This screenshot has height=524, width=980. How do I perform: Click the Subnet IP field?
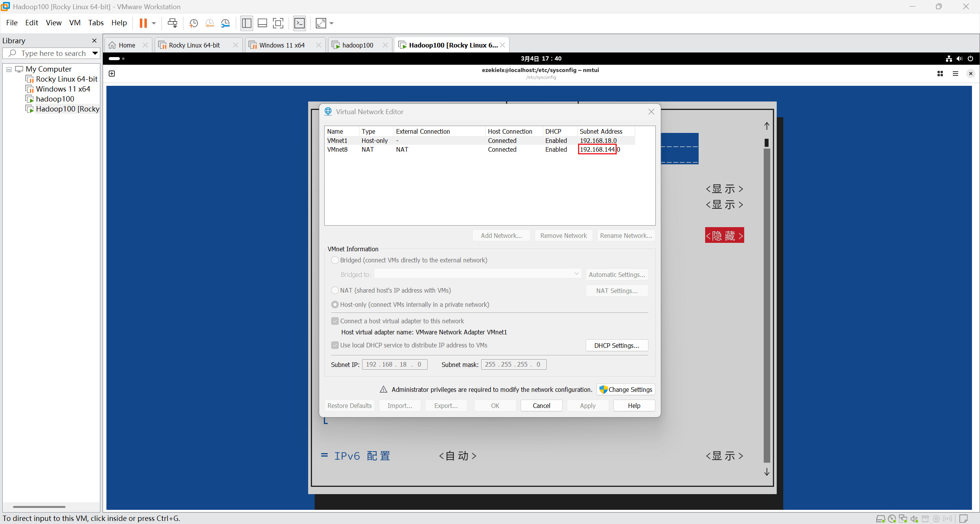(395, 364)
